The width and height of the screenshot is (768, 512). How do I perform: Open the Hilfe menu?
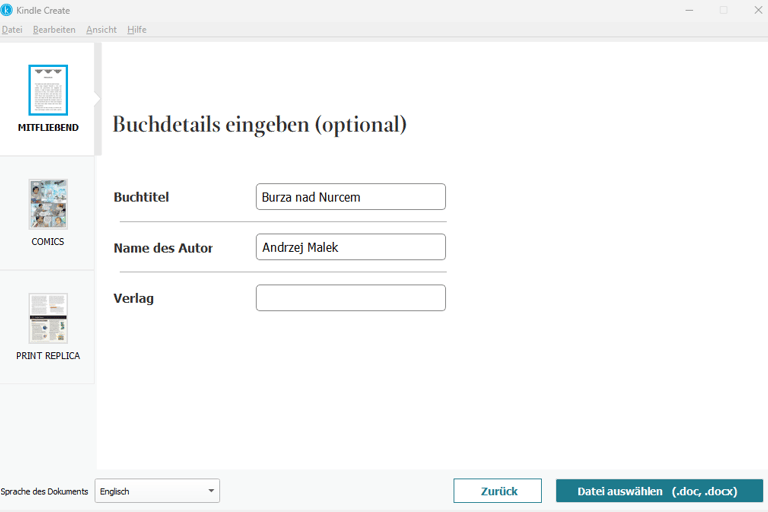tap(137, 30)
